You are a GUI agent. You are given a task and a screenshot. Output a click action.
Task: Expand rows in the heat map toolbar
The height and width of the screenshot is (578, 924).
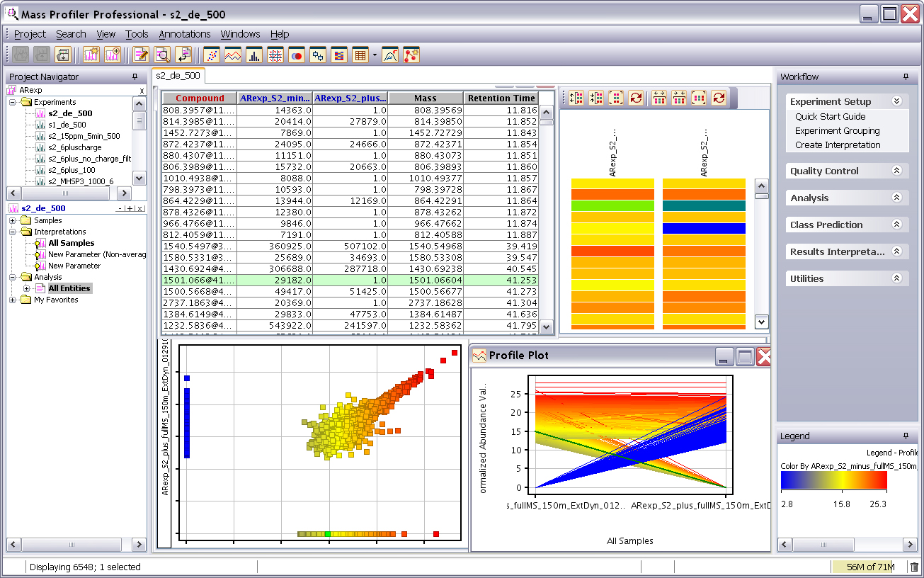pos(576,98)
